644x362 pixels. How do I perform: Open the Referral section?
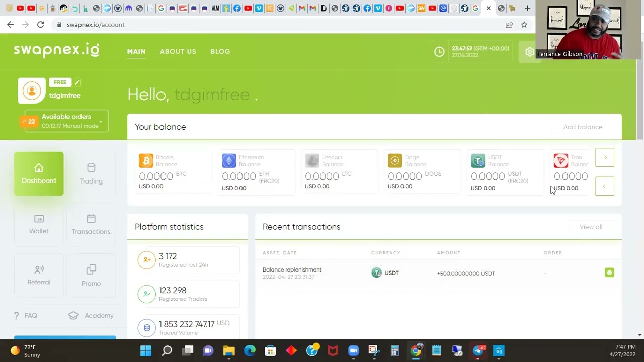39,275
